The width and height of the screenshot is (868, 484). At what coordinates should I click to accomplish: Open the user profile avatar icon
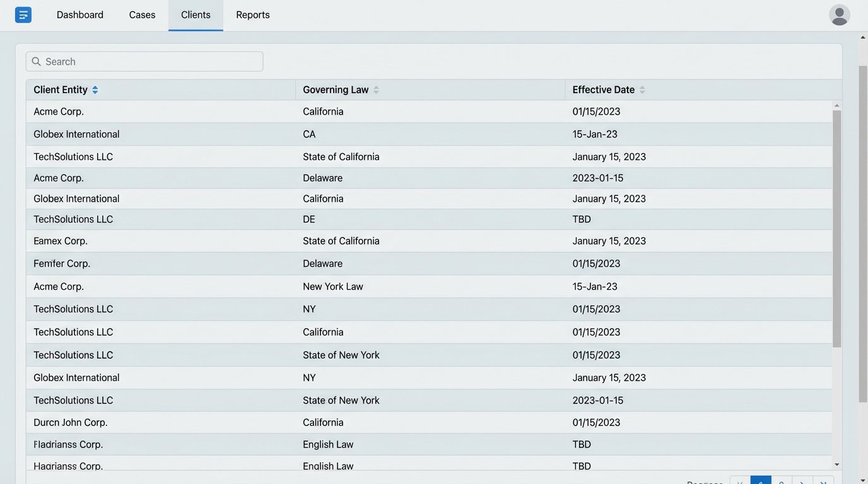[839, 14]
